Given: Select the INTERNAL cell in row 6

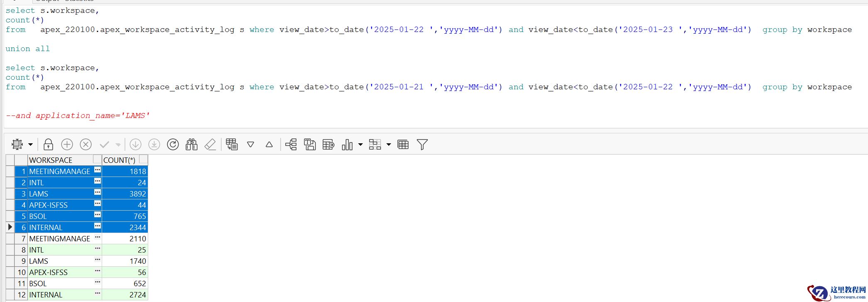Looking at the screenshot, I should 65,227.
